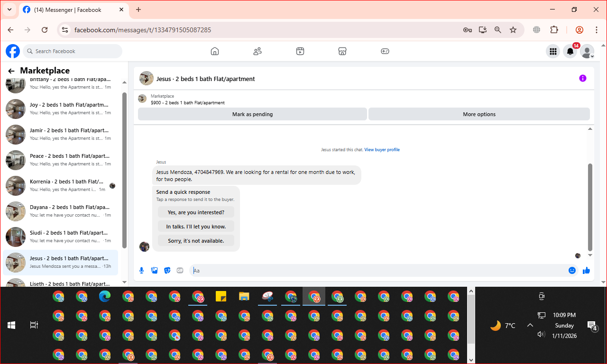Image resolution: width=607 pixels, height=364 pixels.
Task: Select the Messenger | Facebook browser tab
Action: tap(74, 9)
